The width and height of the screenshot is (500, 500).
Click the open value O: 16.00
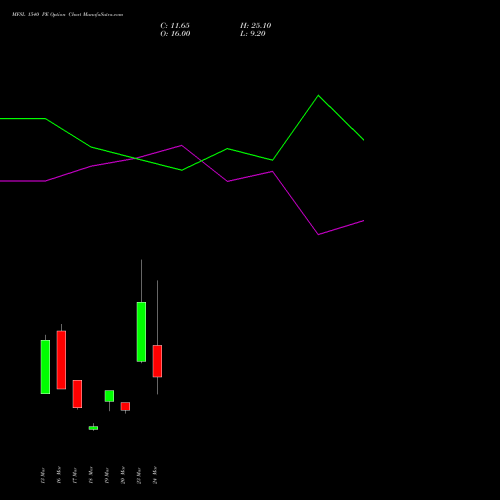coord(175,34)
